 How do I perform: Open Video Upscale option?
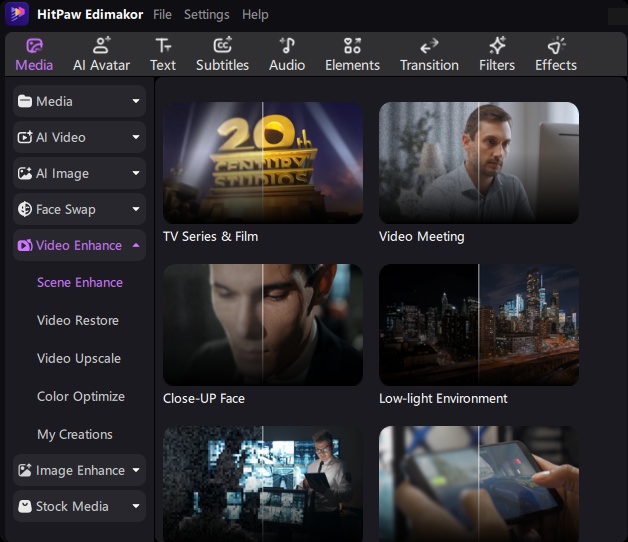tap(79, 359)
